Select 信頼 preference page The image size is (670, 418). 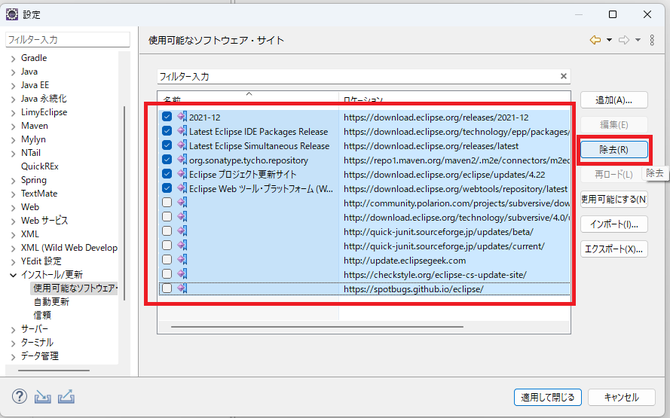(x=42, y=315)
